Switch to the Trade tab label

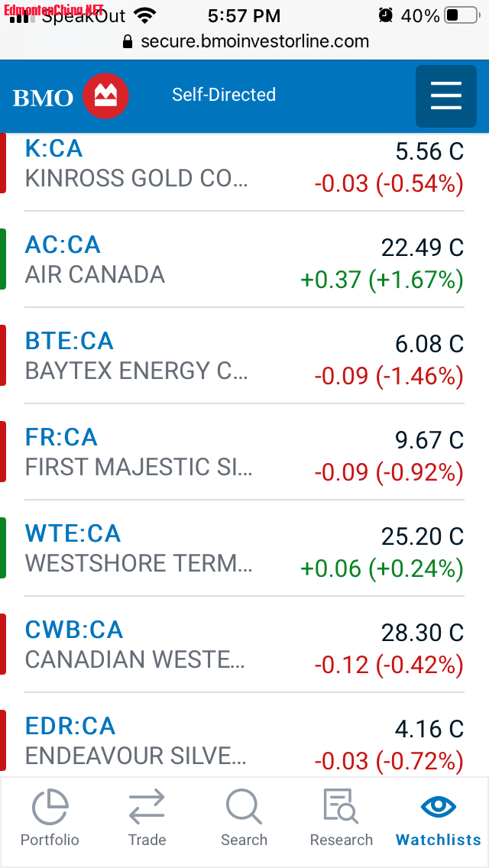coord(147,840)
